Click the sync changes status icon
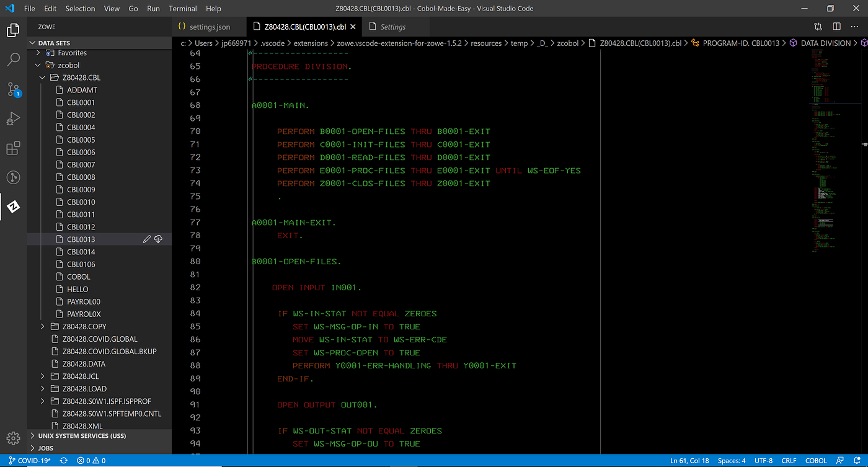Screen dimensions: 868x467 click(x=63, y=461)
